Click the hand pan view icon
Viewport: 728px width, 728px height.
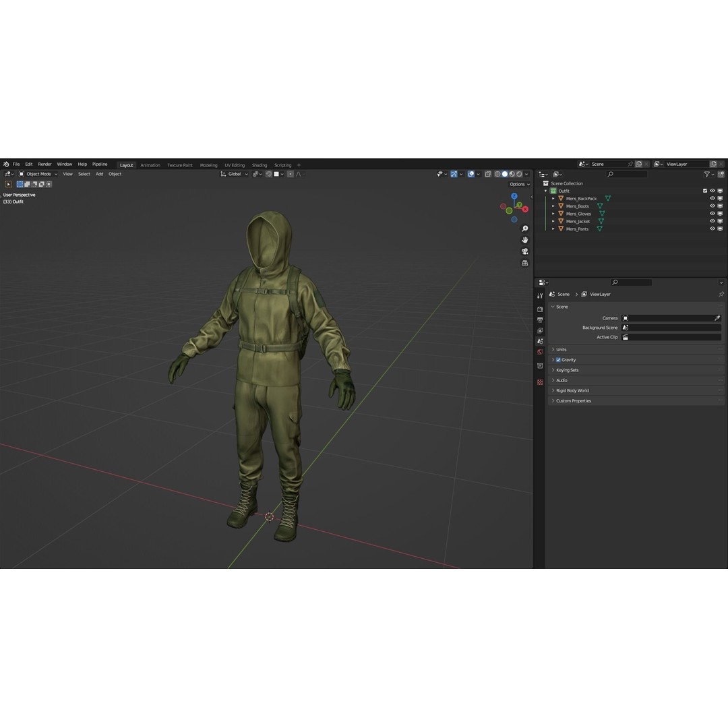click(525, 240)
